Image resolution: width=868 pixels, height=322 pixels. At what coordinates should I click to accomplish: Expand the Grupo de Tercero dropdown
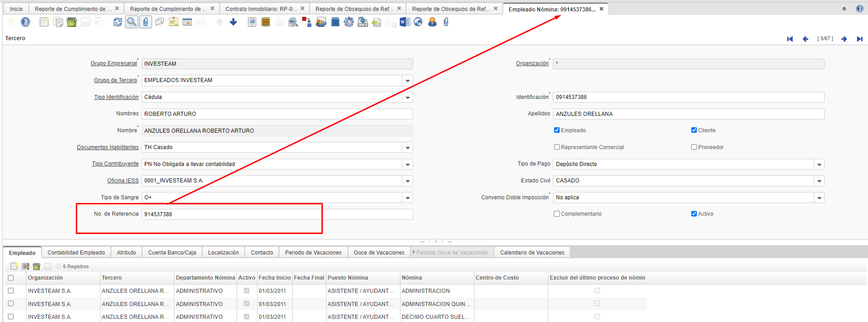click(x=408, y=81)
